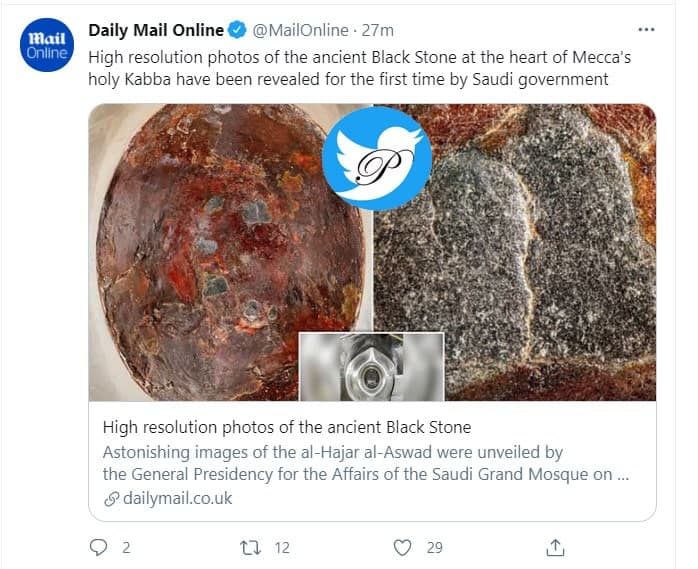Screen dimensions: 698x569
Task: Click the tweet text about Mecca's Kabba
Action: pos(360,68)
